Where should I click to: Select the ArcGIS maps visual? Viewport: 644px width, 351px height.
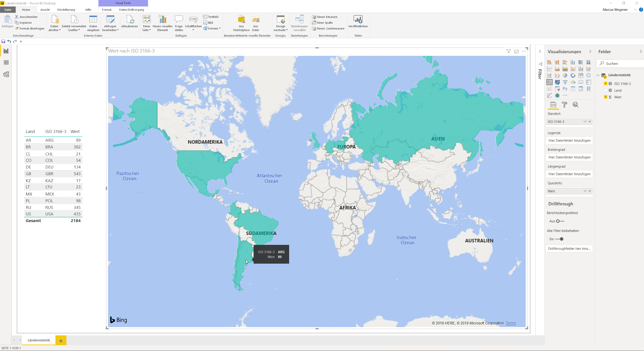557,95
